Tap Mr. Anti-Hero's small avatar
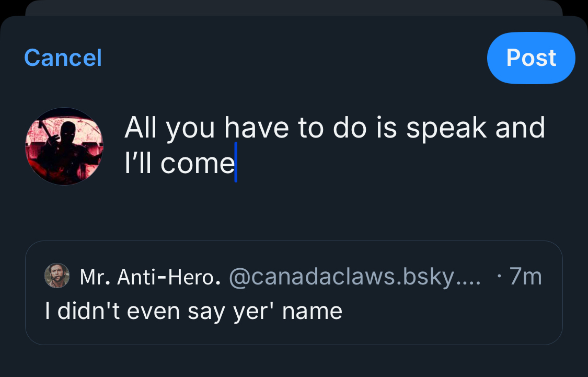The image size is (588, 377). point(57,276)
